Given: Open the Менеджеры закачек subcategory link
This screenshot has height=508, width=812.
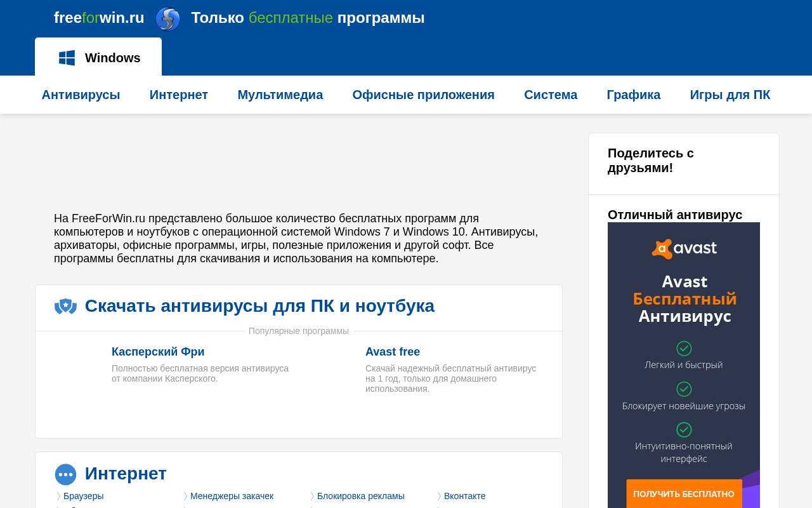Looking at the screenshot, I should tap(232, 496).
